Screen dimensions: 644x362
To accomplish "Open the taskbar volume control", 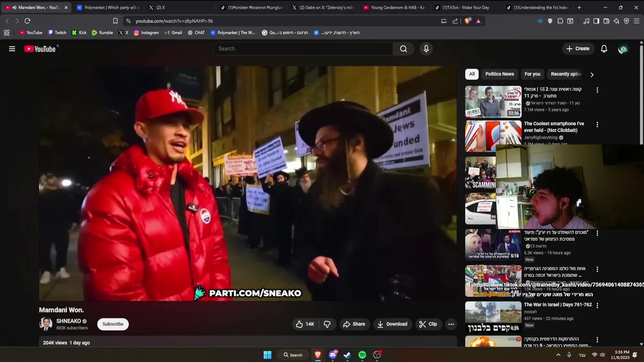I will [x=602, y=355].
